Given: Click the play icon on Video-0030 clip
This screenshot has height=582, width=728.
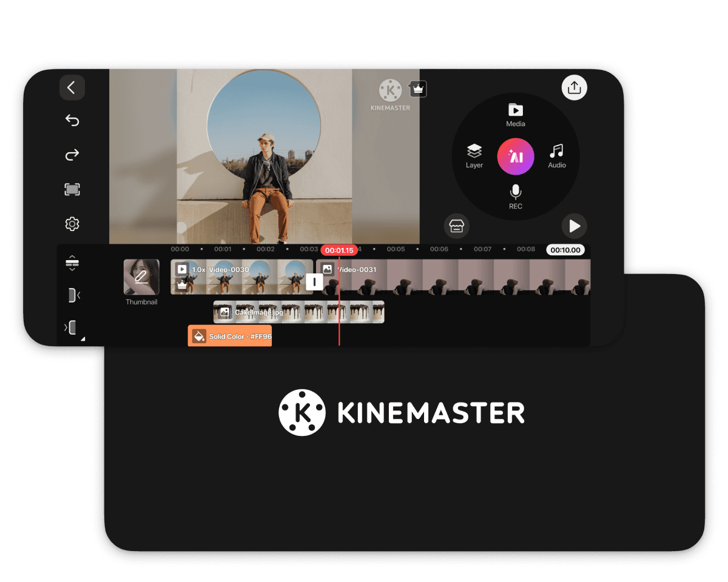Looking at the screenshot, I should click(181, 269).
